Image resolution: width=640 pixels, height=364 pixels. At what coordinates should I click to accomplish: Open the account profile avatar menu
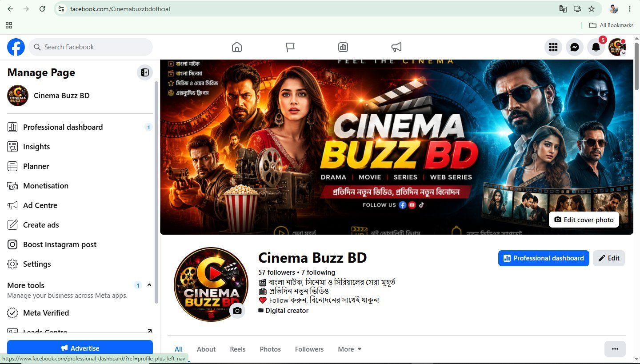pos(617,47)
